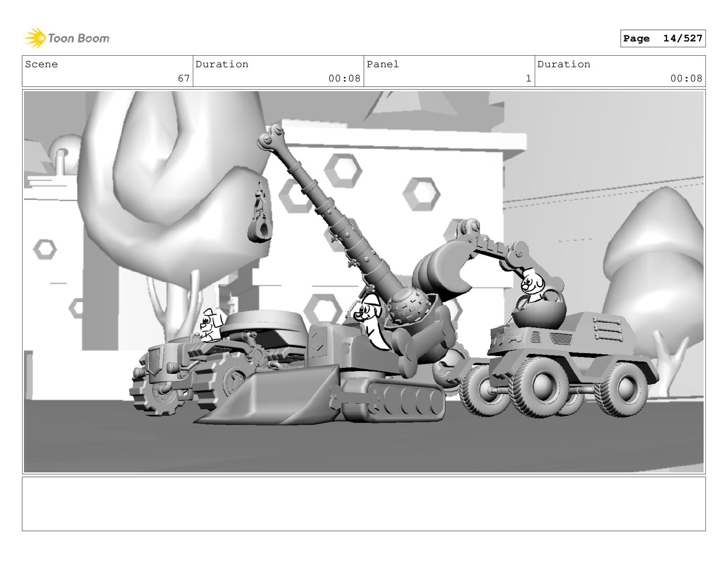This screenshot has width=728, height=564.
Task: Click the panel number 1
Action: point(529,78)
